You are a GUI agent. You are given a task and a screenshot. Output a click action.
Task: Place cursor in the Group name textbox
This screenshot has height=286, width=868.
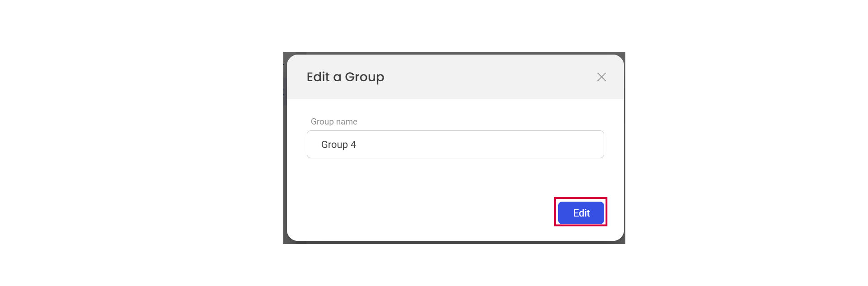455,144
